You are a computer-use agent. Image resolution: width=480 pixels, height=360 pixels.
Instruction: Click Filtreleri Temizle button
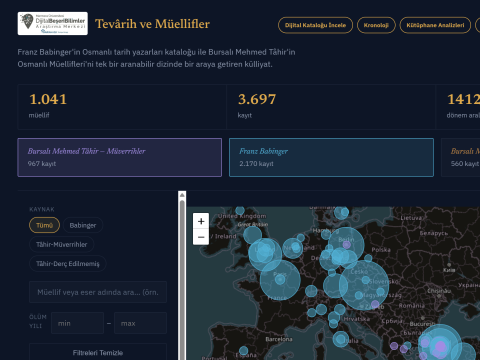[x=98, y=352]
